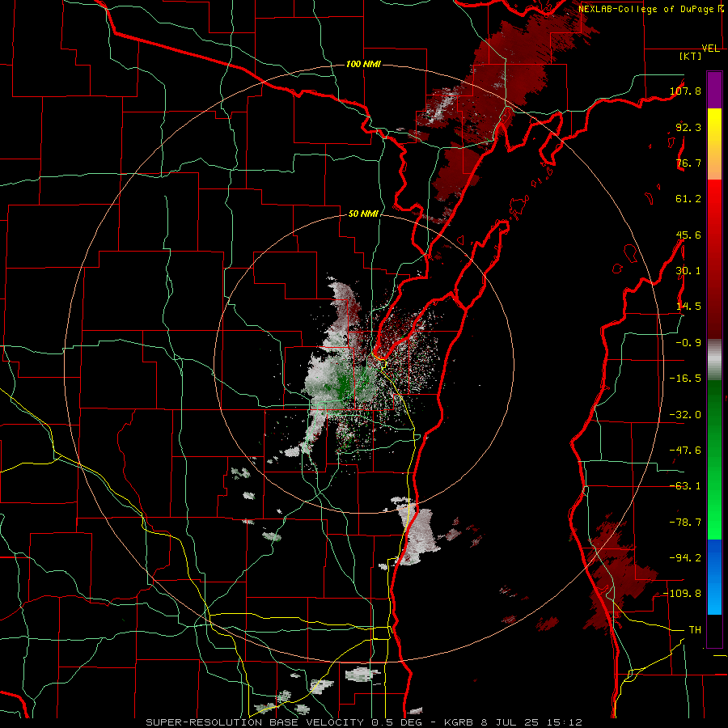Click the -16.5 velocity scale value
This screenshot has height=728, width=728.
click(685, 379)
